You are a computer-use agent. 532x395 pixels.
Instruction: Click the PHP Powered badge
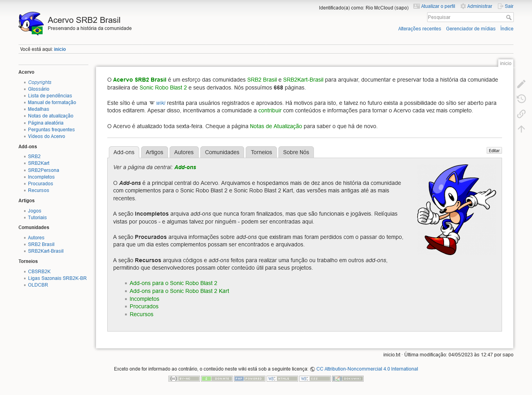[250, 378]
